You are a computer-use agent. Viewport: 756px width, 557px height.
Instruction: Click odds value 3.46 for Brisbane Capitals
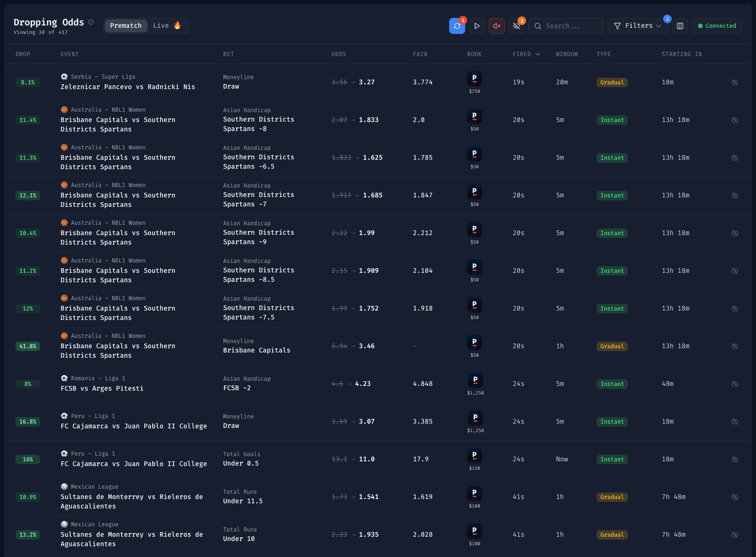click(x=367, y=346)
